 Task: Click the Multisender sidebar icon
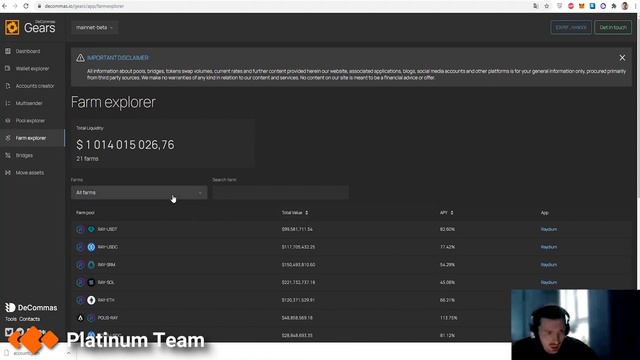pos(8,103)
